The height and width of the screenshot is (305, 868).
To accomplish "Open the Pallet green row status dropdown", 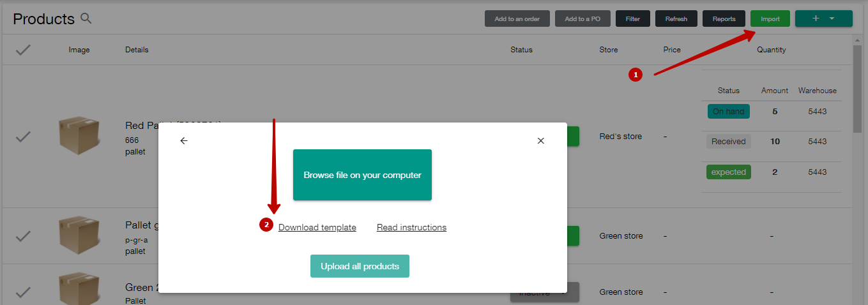I will [x=573, y=235].
